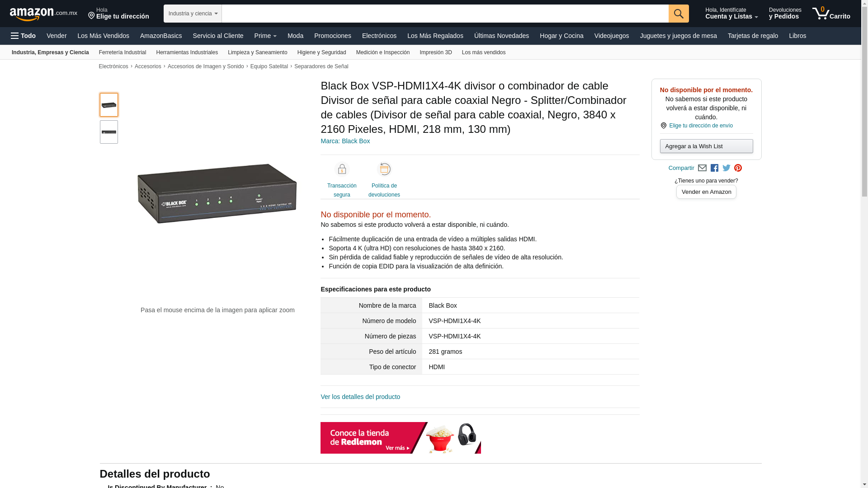This screenshot has height=488, width=868.
Task: Select the second product thumbnail image
Action: 109,132
